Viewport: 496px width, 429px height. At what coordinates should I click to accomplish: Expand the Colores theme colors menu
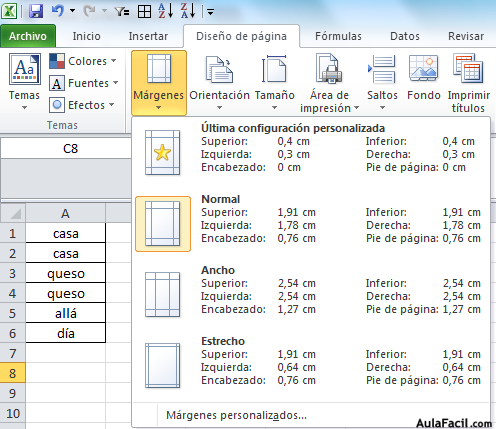[x=83, y=61]
